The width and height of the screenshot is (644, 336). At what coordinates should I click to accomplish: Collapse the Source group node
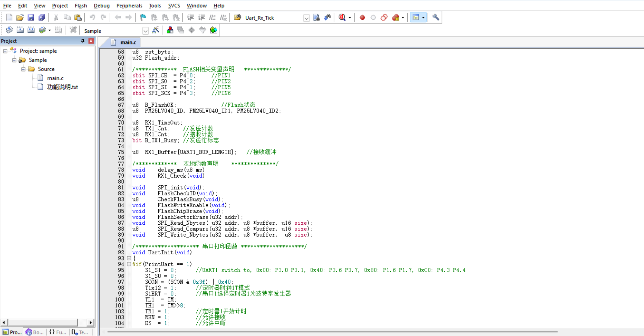click(23, 69)
